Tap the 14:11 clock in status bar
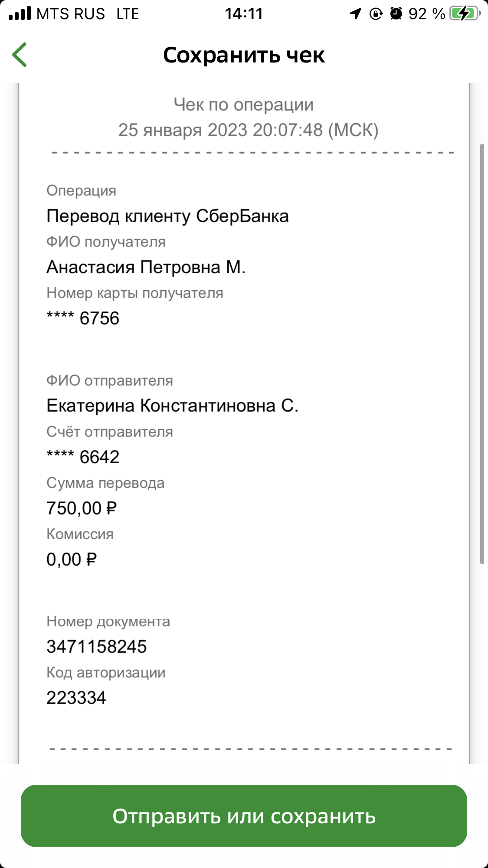This screenshot has height=868, width=488. pyautogui.click(x=244, y=14)
